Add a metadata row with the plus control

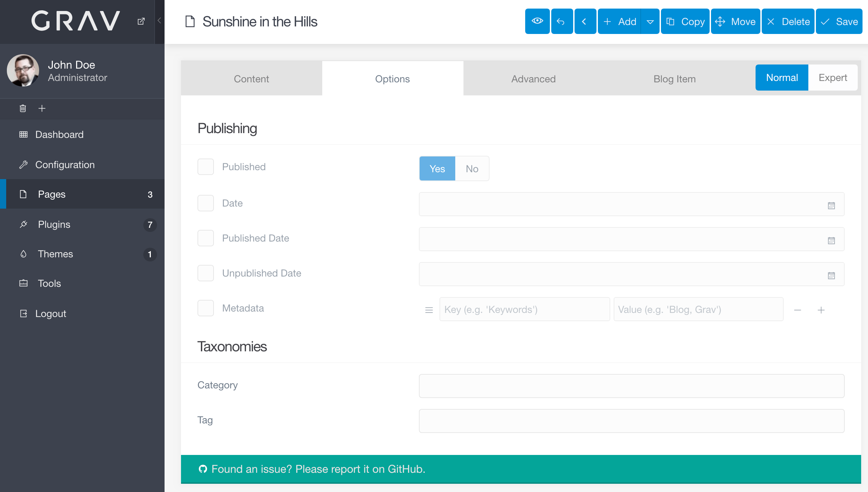tap(821, 310)
